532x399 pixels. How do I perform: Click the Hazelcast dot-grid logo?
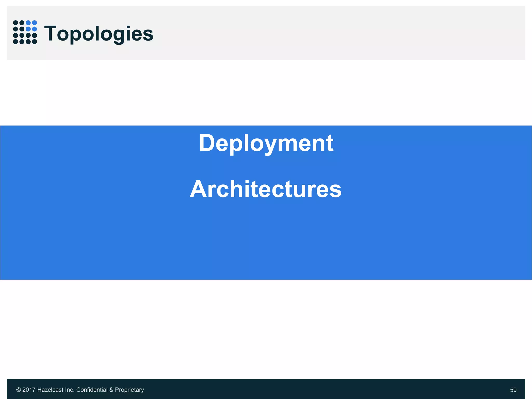click(25, 32)
